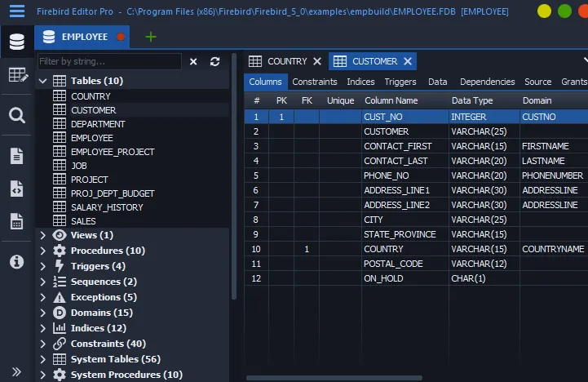Expand the Exceptions (5) node

click(x=42, y=297)
